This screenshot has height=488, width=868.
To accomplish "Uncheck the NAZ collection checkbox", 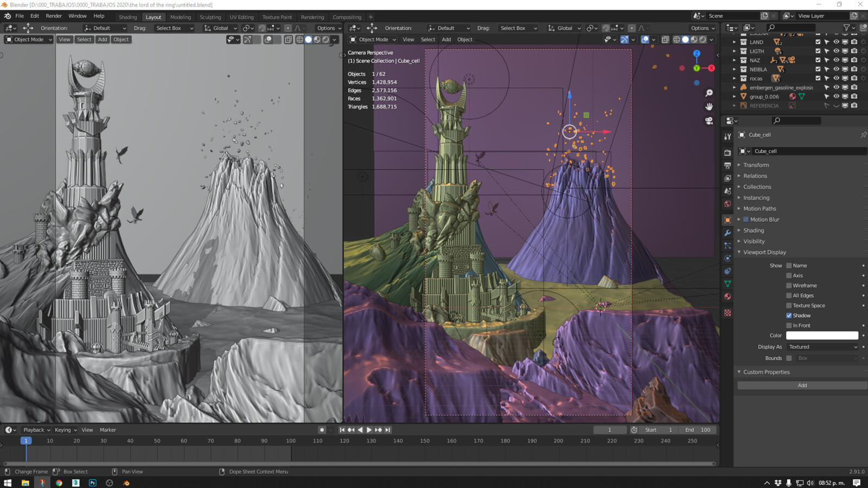I will (818, 60).
